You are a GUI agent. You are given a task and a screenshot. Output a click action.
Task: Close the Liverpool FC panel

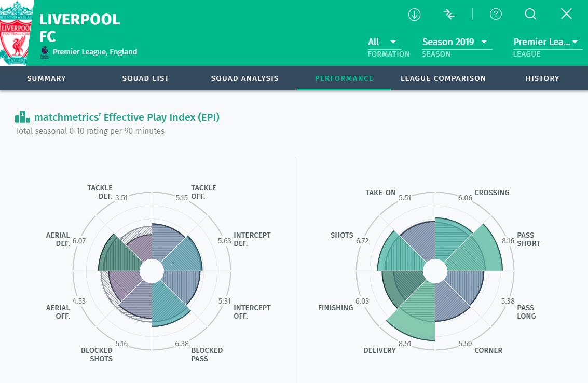[x=566, y=14]
